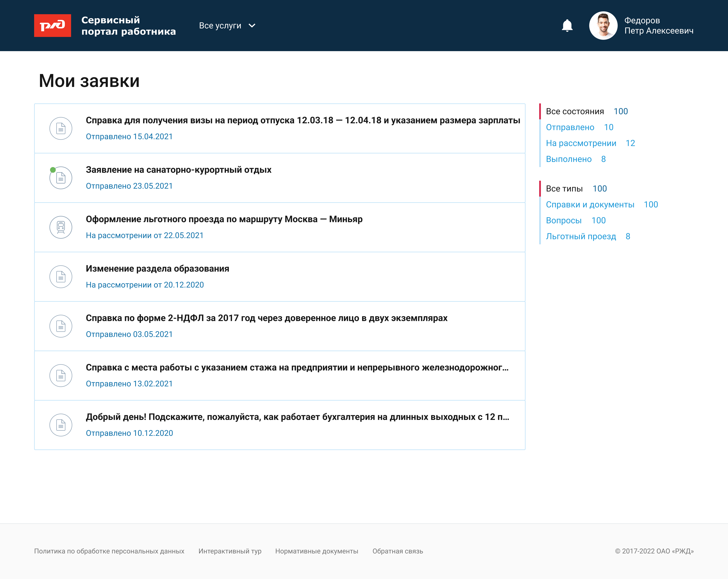This screenshot has width=728, height=579.
Task: Filter by 'Отправлено' status
Action: pos(570,127)
